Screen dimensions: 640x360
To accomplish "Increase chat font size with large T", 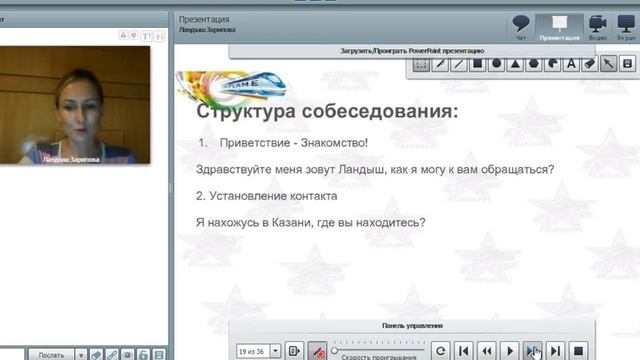I will click(x=146, y=36).
